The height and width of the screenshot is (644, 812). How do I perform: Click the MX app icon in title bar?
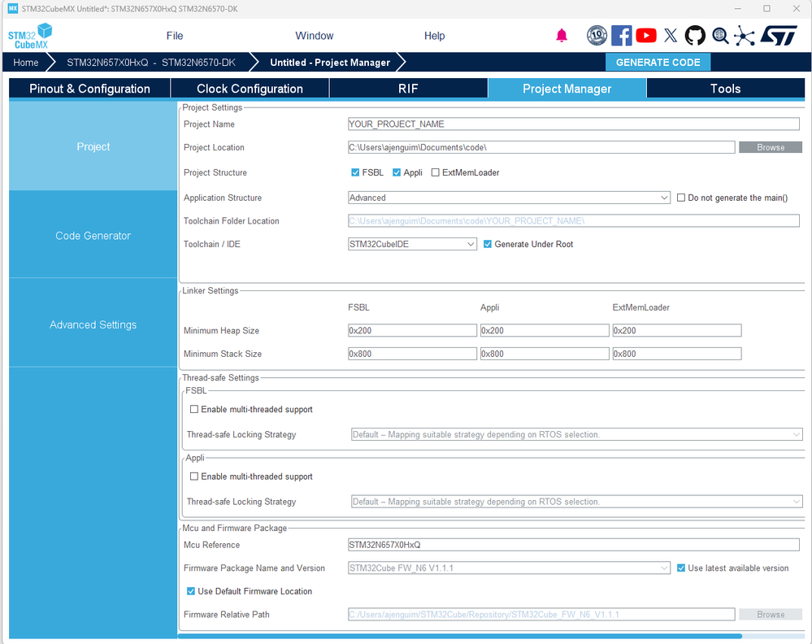coord(12,8)
